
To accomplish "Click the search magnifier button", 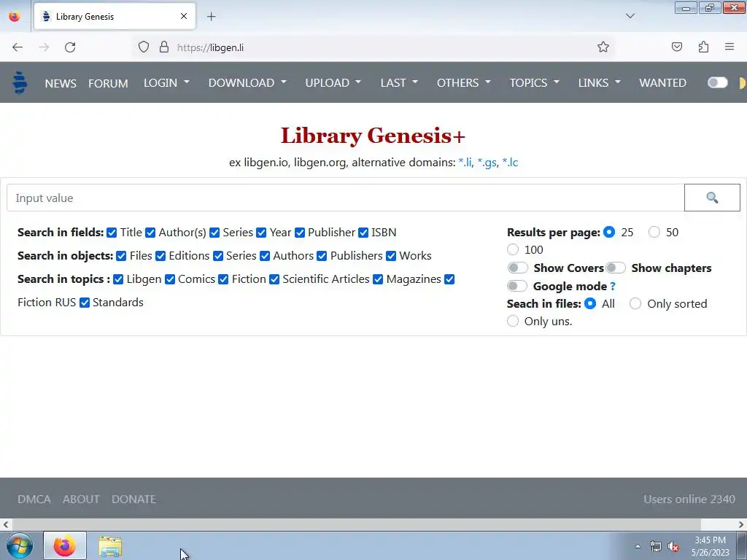I will pos(712,198).
